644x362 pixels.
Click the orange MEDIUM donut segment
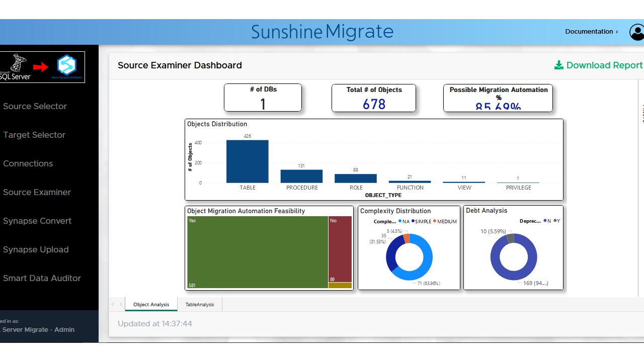click(406, 238)
